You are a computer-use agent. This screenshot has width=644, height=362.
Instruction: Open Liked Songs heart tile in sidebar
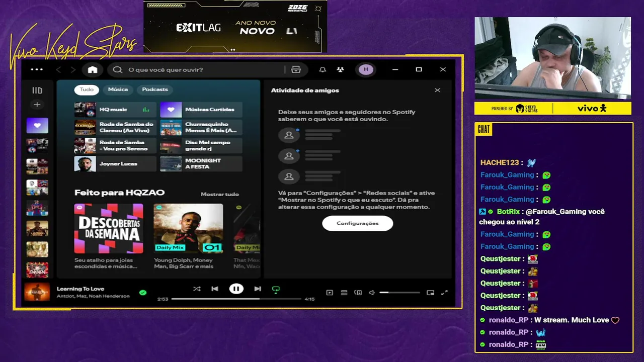[x=37, y=126]
